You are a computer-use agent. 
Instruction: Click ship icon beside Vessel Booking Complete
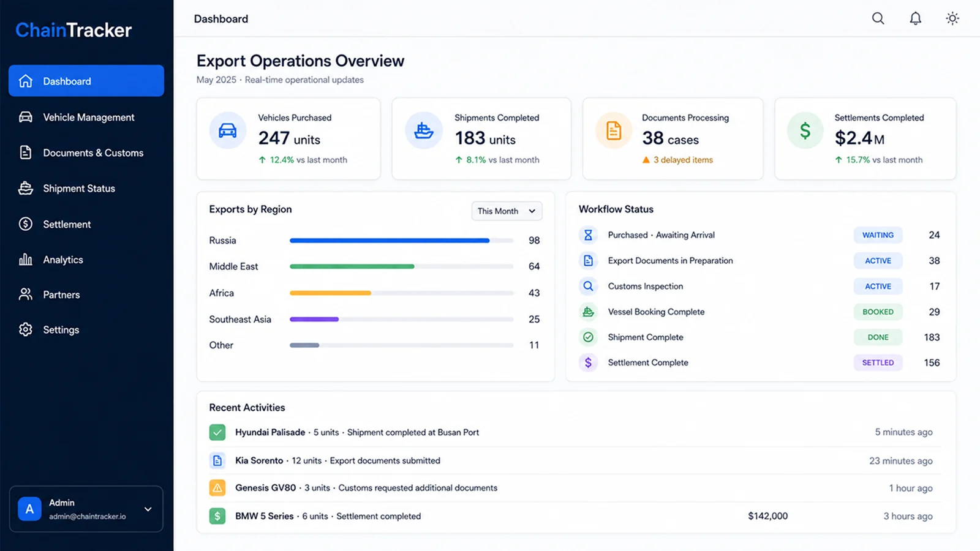coord(588,312)
